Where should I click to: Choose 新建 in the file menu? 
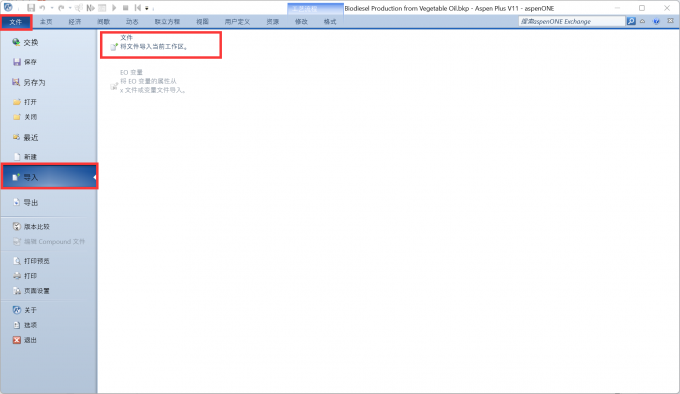[49, 157]
